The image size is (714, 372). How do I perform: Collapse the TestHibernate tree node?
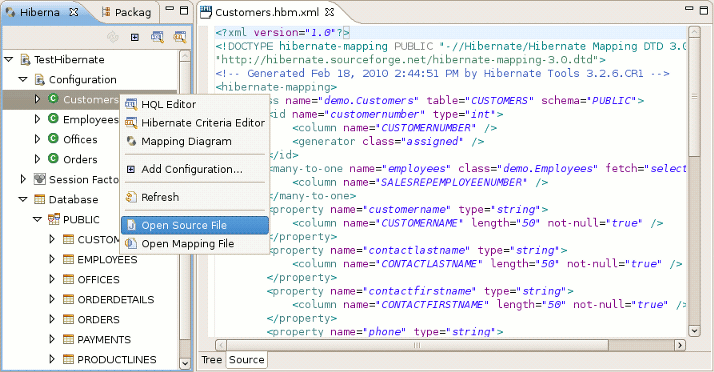(9, 59)
